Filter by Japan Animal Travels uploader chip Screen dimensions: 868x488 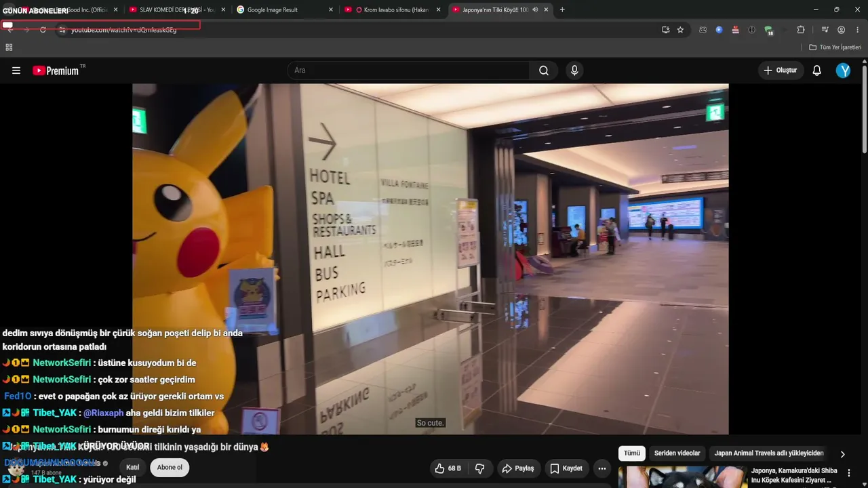(x=769, y=453)
